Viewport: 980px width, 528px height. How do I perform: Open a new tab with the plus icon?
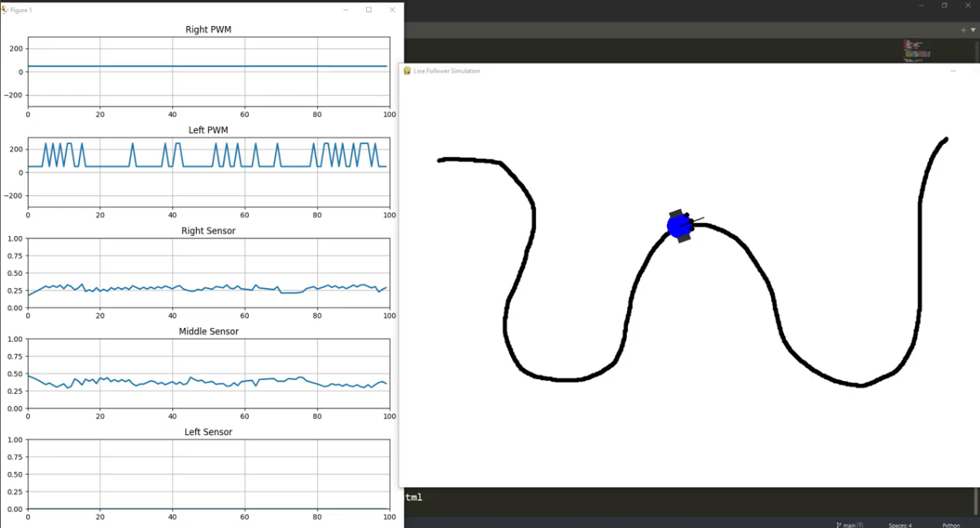coord(963,30)
